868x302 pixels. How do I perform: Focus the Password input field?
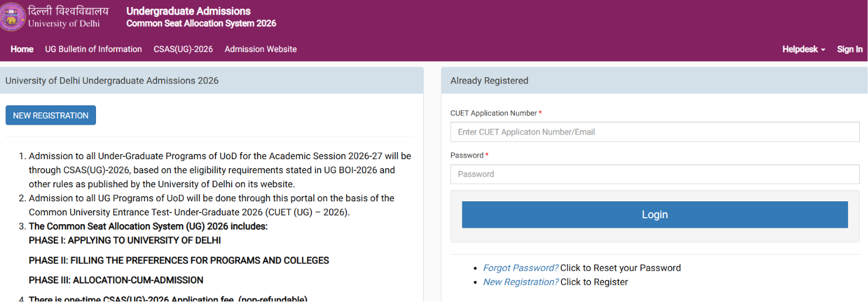tap(655, 174)
